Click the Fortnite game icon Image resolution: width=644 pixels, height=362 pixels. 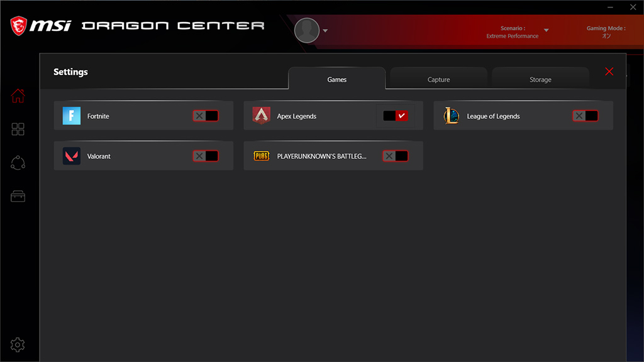[x=72, y=116]
